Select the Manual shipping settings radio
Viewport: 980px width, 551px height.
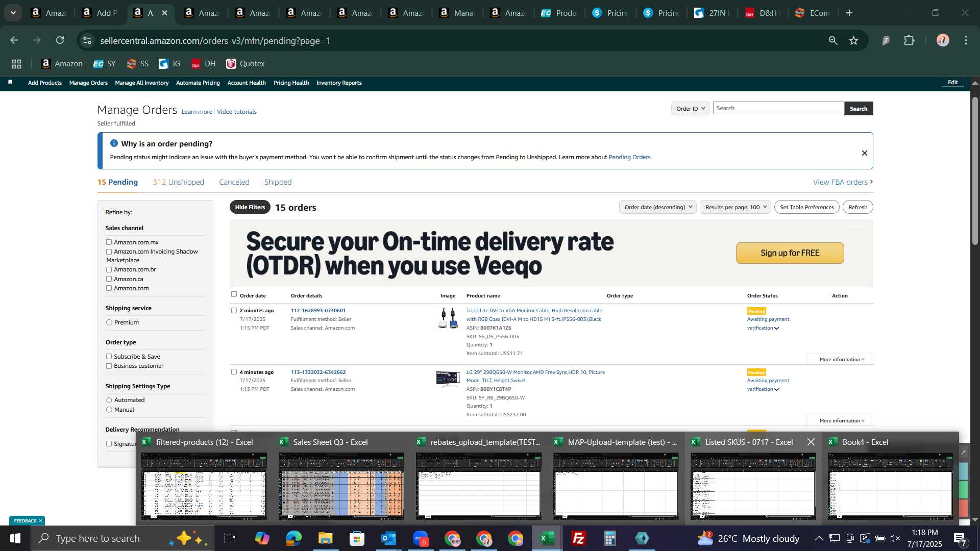tap(109, 410)
